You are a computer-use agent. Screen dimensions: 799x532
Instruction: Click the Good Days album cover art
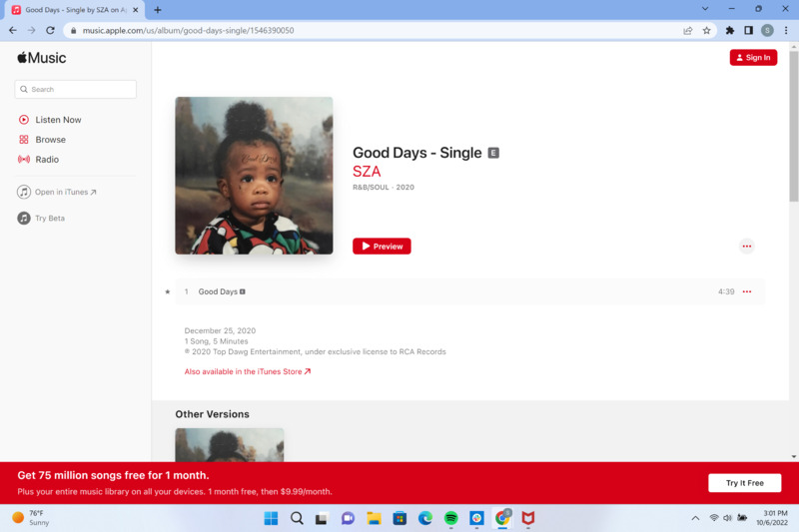(254, 176)
